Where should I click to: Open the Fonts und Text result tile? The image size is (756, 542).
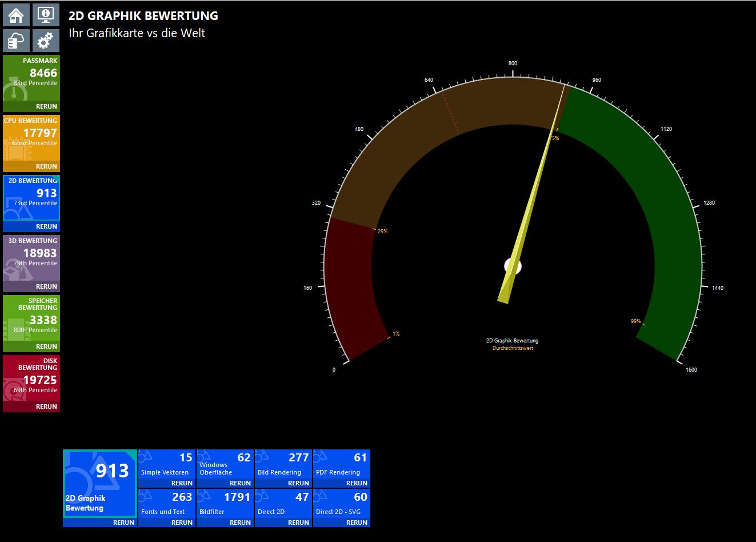point(167,504)
